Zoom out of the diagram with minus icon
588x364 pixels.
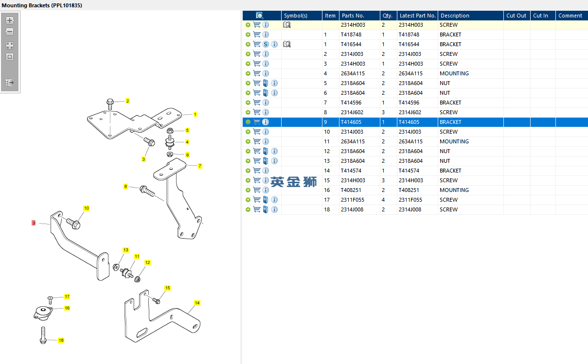click(10, 32)
